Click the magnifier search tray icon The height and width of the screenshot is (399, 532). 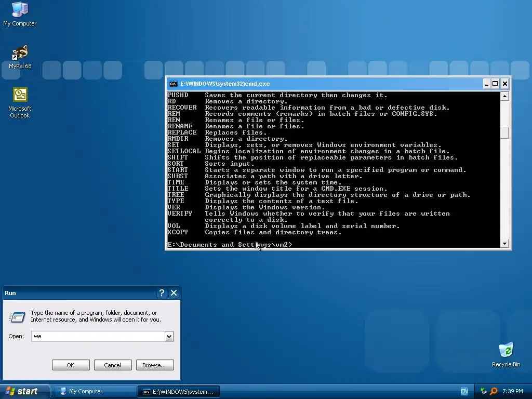click(x=494, y=391)
